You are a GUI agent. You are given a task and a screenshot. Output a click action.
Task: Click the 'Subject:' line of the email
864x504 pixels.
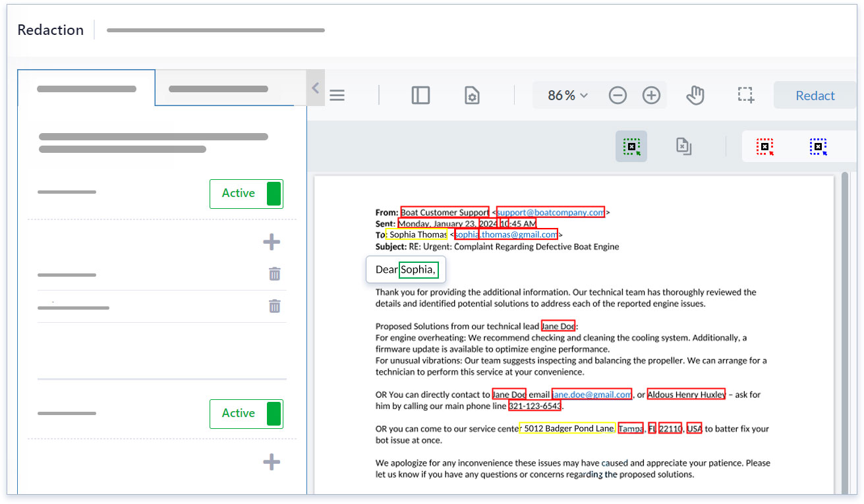point(498,246)
